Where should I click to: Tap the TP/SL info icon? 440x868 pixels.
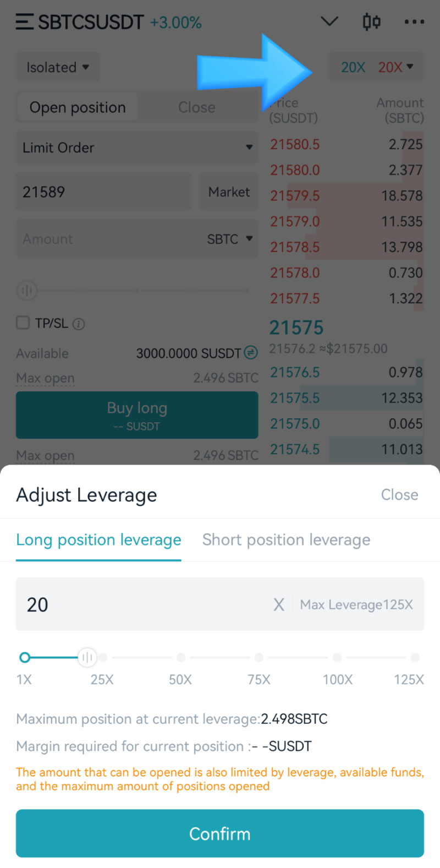coord(79,324)
